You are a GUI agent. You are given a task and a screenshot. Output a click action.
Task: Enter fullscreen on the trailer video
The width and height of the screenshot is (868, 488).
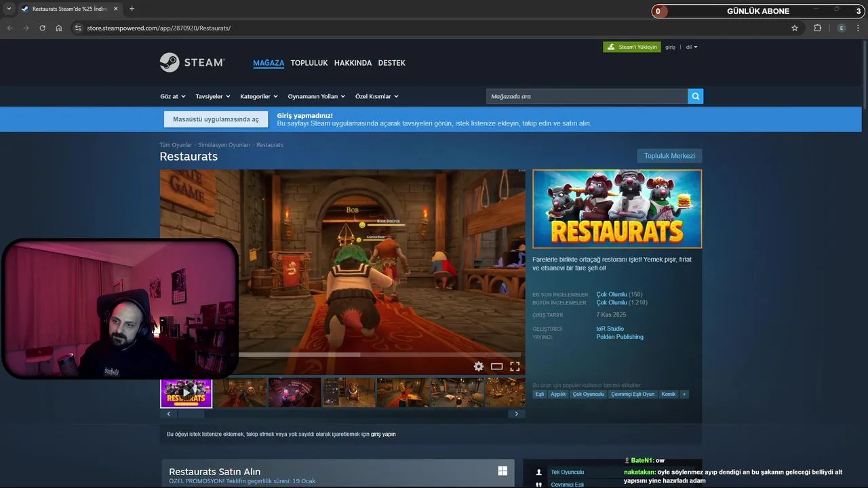(515, 366)
